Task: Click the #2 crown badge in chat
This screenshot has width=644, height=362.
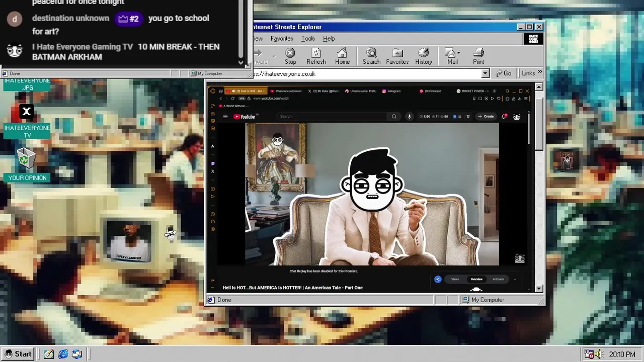Action: [x=129, y=19]
